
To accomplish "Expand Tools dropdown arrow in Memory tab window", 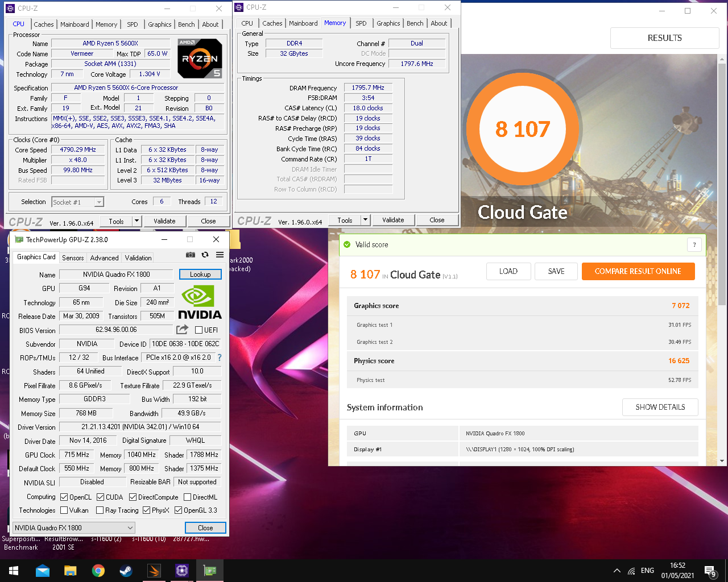I will [365, 220].
